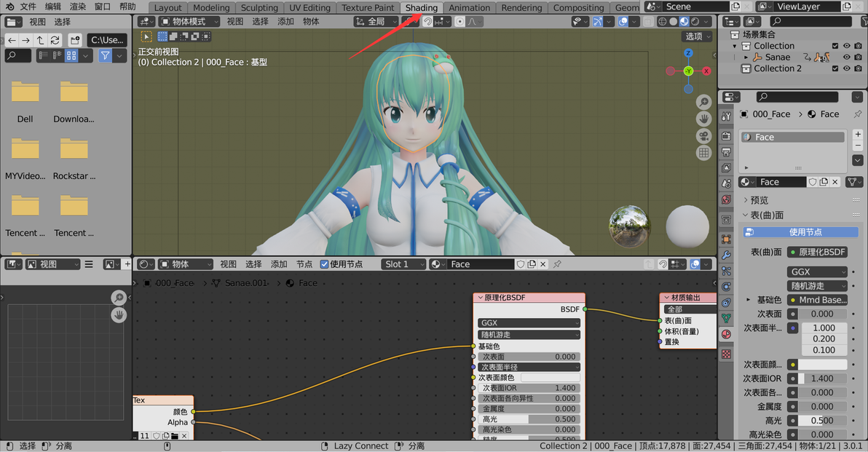Expand the 预览 panel
868x452 pixels.
pyautogui.click(x=758, y=200)
